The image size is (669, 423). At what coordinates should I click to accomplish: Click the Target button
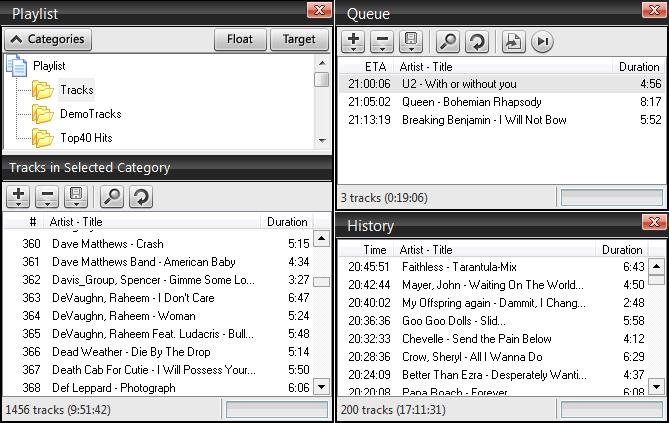[x=299, y=40]
